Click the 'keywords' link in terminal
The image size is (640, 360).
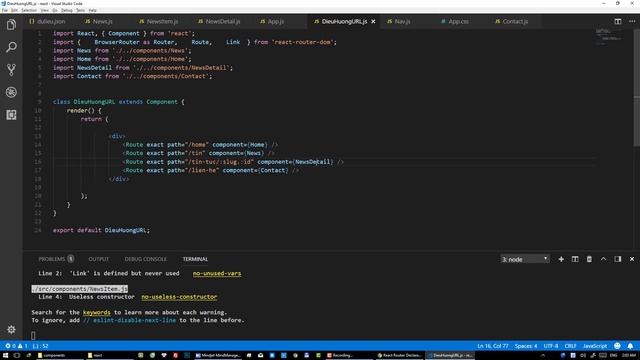tap(96, 312)
